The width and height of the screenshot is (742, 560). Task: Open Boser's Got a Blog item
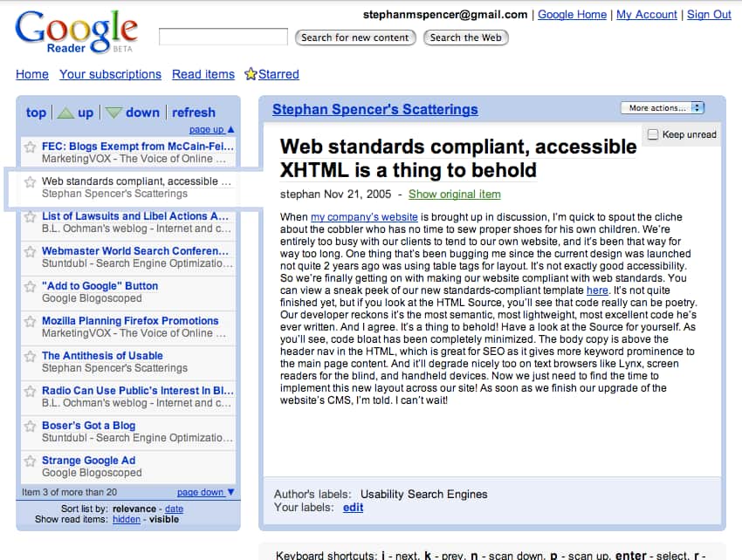[x=88, y=426]
